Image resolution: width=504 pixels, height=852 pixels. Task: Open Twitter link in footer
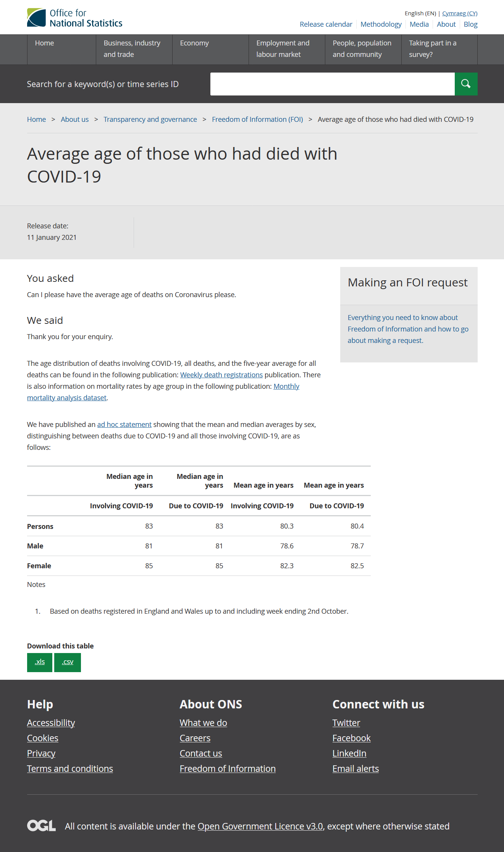(346, 723)
